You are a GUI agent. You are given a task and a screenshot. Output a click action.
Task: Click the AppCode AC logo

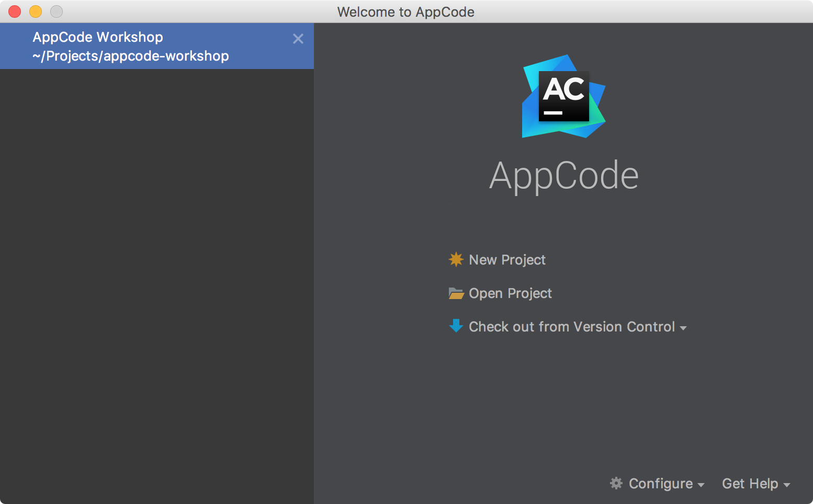[563, 96]
